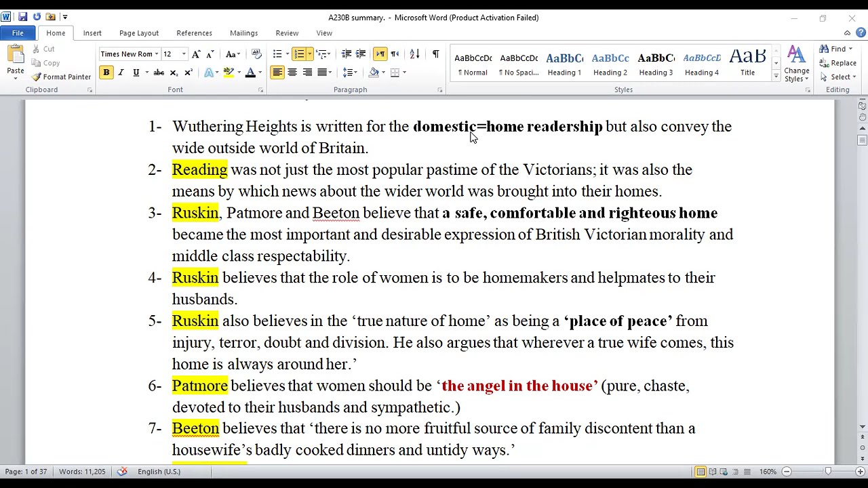Toggle the Numbering list button
Viewport: 868px width, 488px height.
pyautogui.click(x=298, y=54)
